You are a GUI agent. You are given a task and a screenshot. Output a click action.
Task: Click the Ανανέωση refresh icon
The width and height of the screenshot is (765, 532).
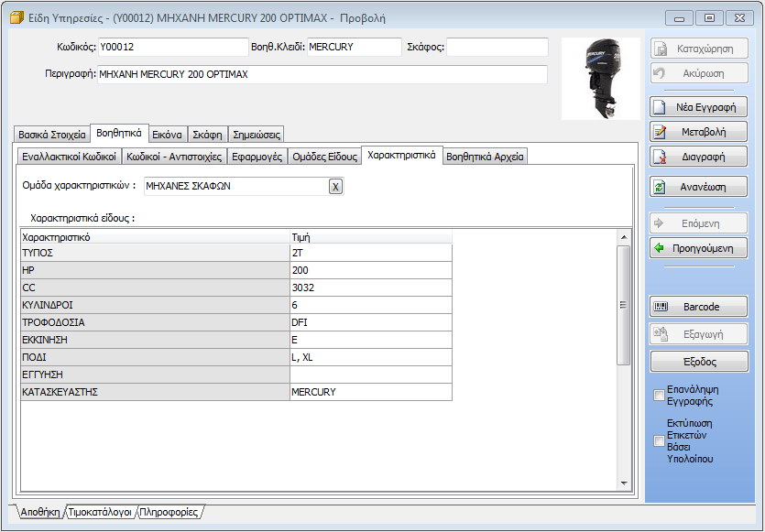(660, 187)
